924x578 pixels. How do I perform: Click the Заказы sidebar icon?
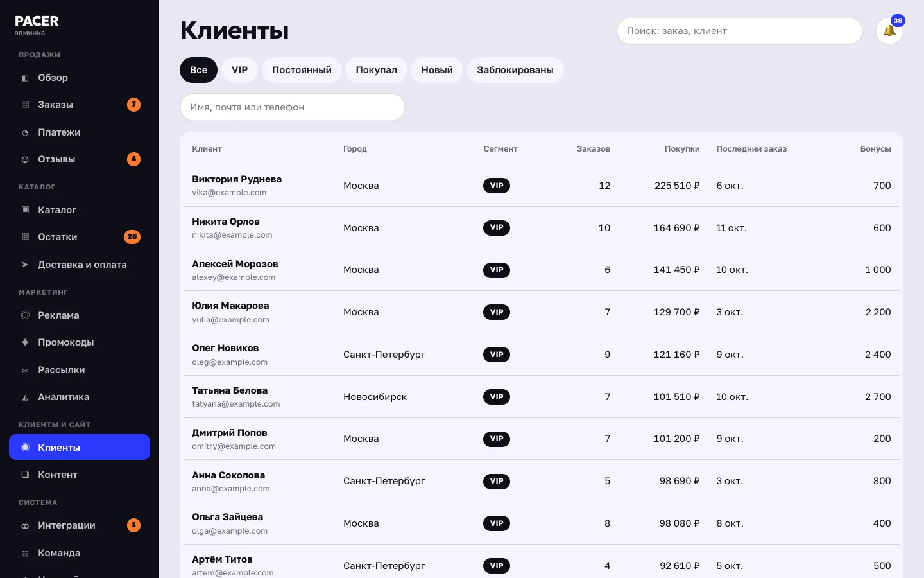[x=25, y=105]
